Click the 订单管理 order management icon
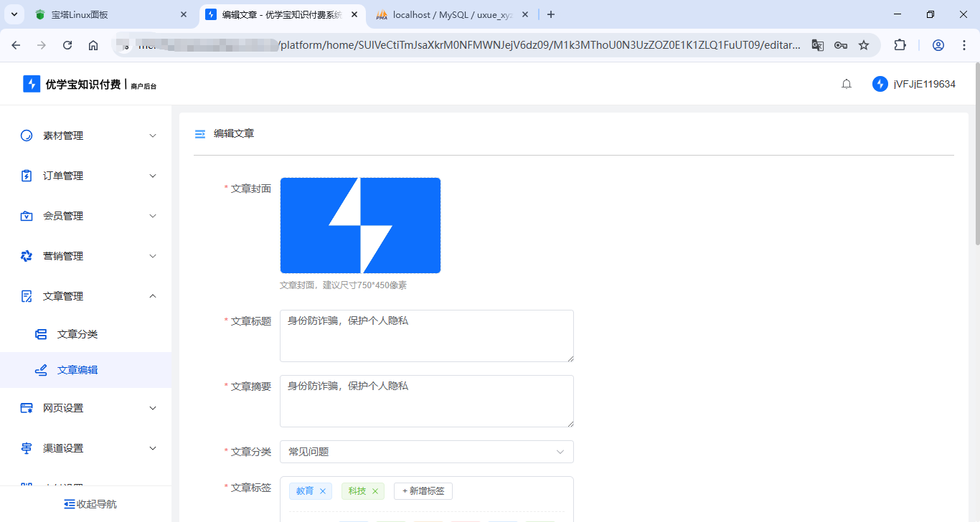 point(26,175)
